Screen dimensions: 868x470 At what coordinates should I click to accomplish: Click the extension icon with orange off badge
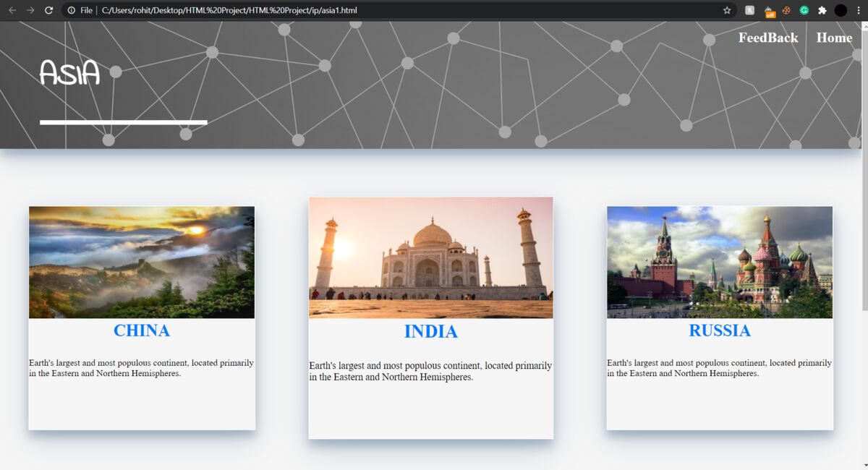(770, 11)
